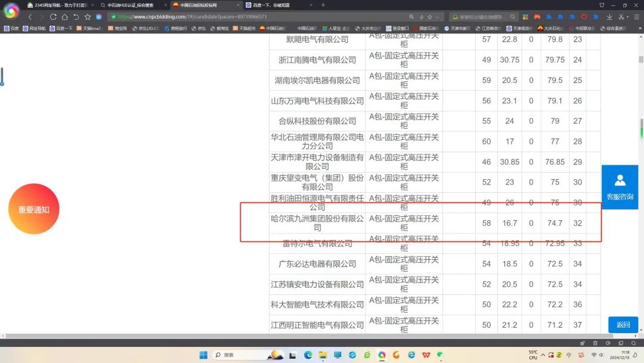Viewport: 644px width, 363px height.
Task: Click the taskbar volume speaker icon
Action: click(601, 355)
